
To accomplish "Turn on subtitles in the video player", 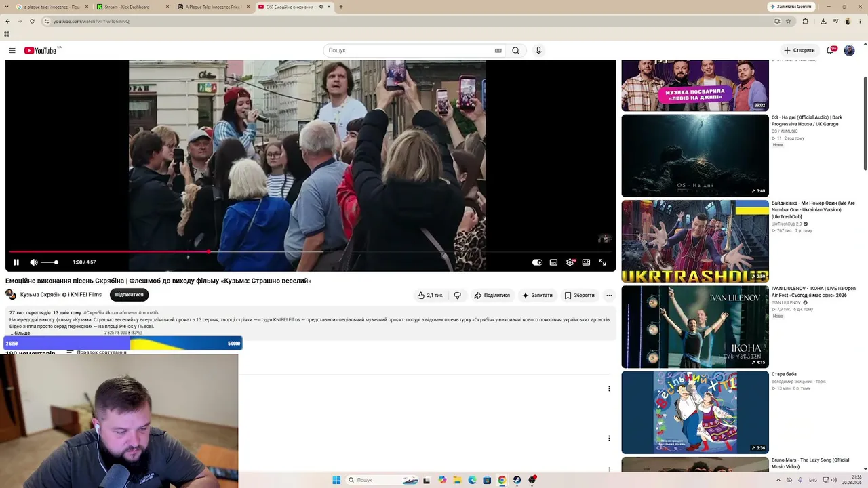I will pos(553,262).
